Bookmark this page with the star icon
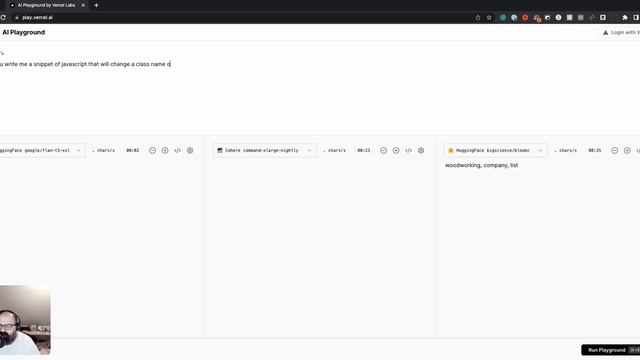640x360 pixels. 489,18
